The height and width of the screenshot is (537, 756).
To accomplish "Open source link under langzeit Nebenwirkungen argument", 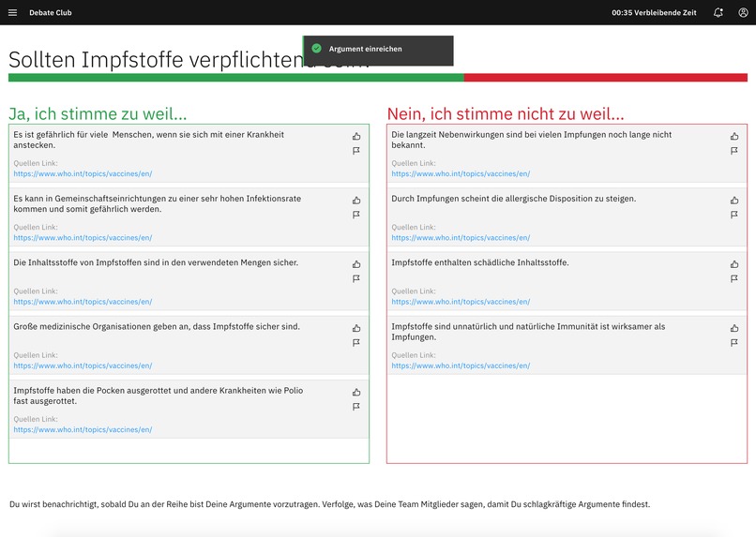I will coord(461,174).
